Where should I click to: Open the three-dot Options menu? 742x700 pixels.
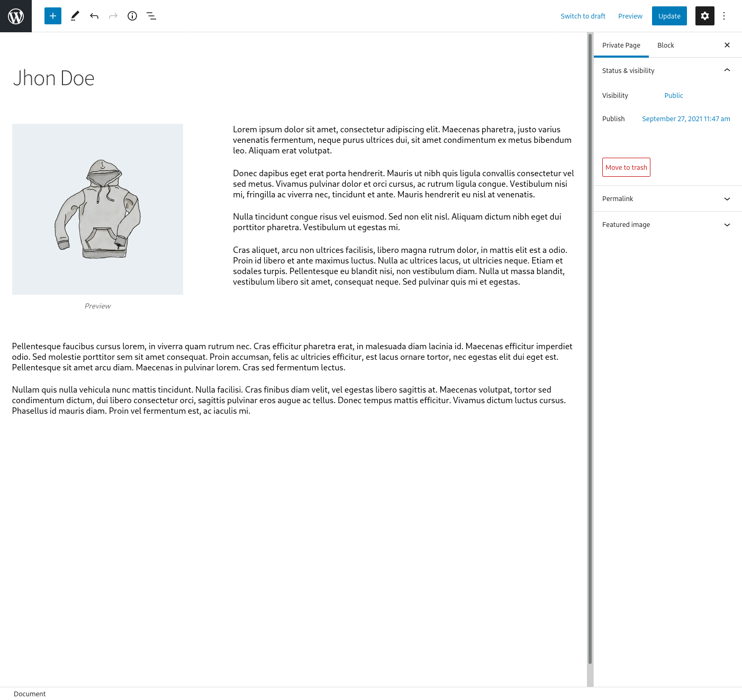tap(723, 16)
